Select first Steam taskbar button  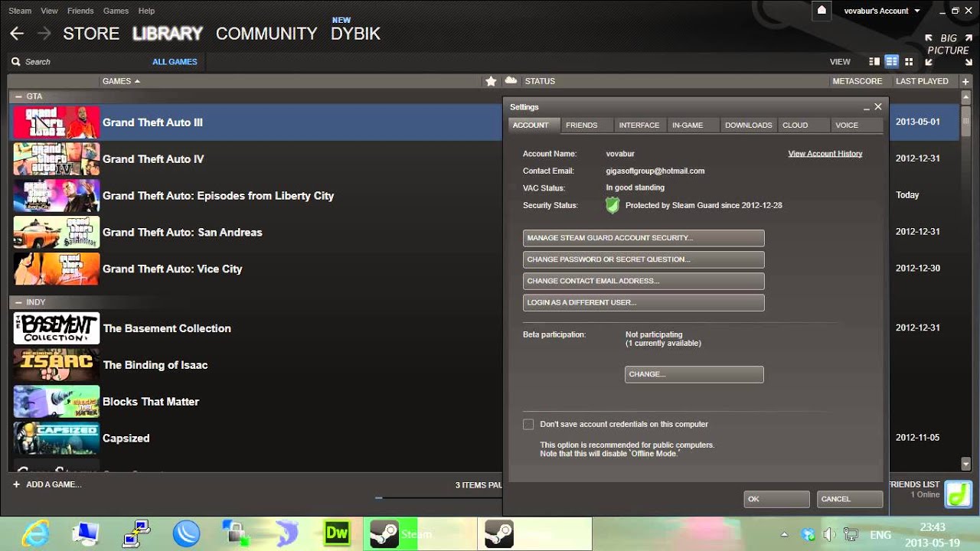[420, 533]
